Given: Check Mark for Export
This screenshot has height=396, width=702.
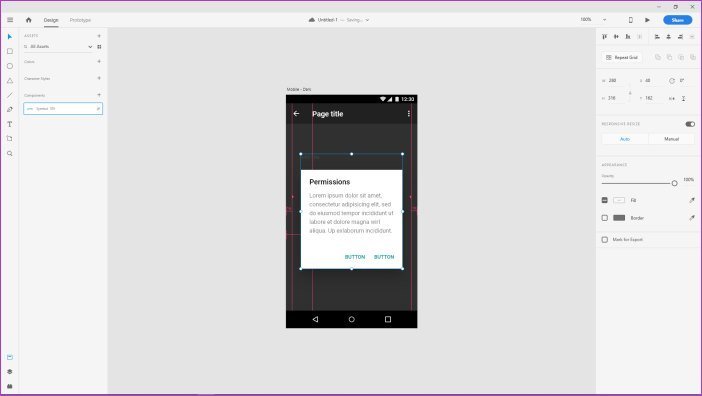Looking at the screenshot, I should click(x=604, y=239).
